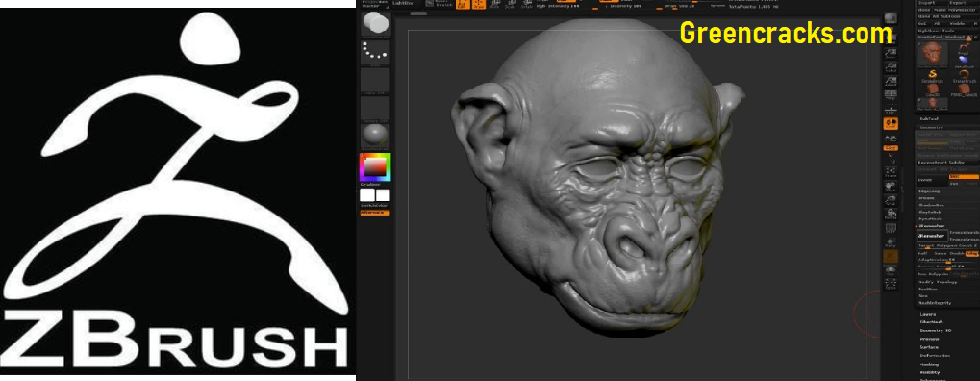The width and height of the screenshot is (980, 381).
Task: Expand the FiberMesh section
Action: coord(931,321)
